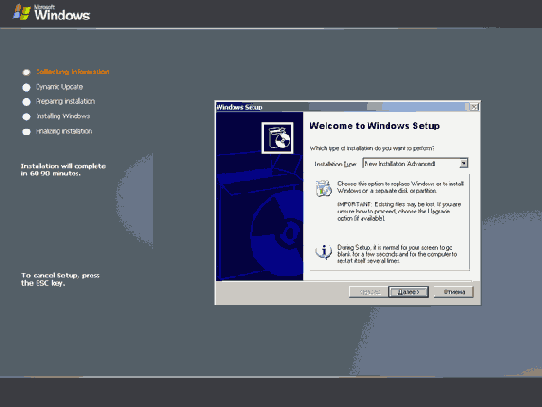Click the new installation option icon
542x407 pixels.
[324, 188]
